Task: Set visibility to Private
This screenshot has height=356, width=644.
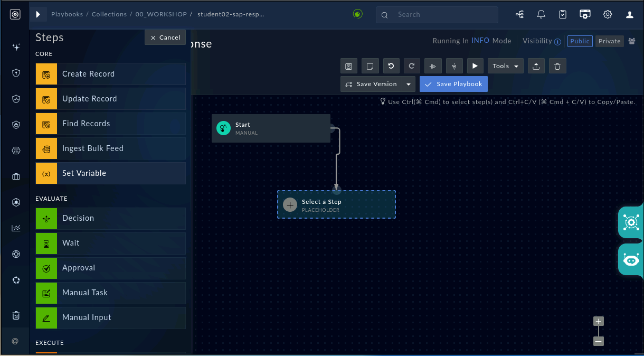Action: point(610,41)
